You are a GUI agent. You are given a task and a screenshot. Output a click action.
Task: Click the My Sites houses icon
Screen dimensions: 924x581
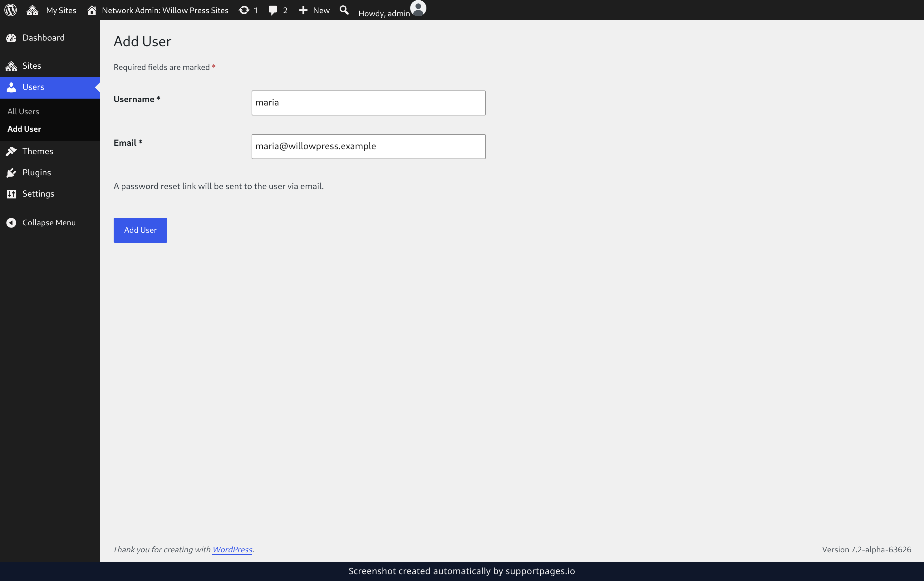[x=32, y=10]
